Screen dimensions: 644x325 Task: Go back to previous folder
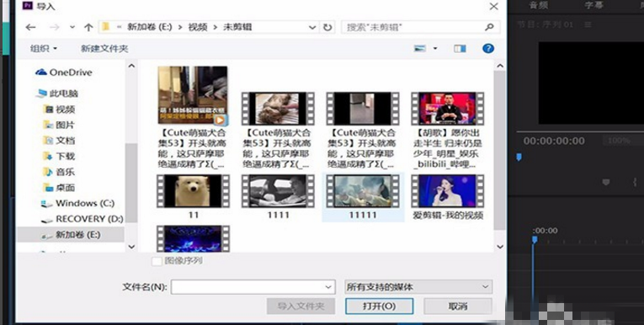point(30,27)
